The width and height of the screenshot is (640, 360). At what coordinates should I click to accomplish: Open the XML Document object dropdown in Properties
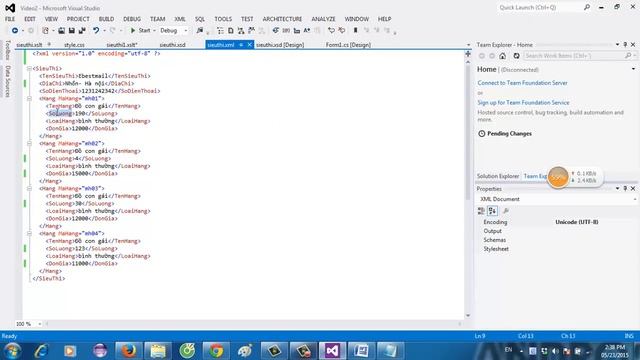[x=634, y=199]
